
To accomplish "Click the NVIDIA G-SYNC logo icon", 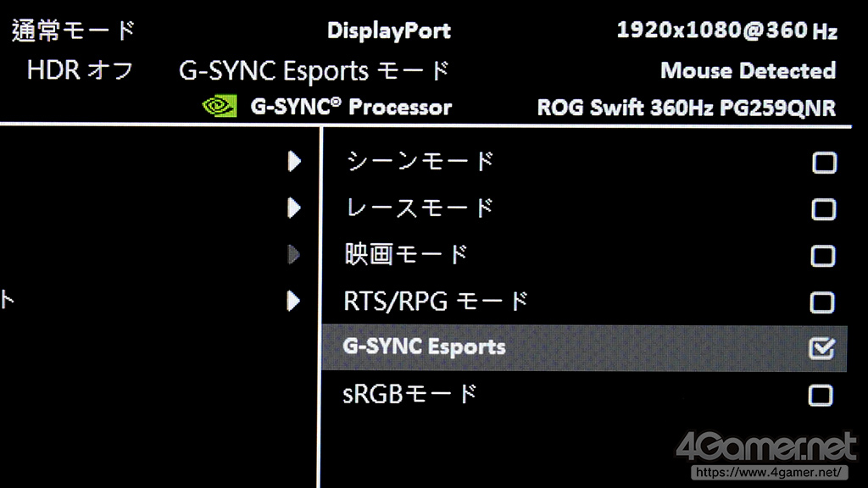I will click(x=219, y=107).
